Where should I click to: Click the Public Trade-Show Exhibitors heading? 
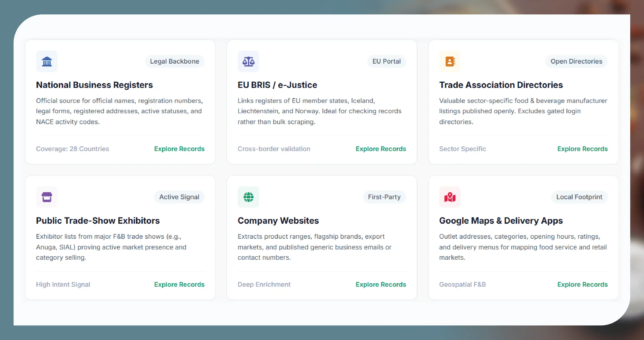pyautogui.click(x=98, y=221)
